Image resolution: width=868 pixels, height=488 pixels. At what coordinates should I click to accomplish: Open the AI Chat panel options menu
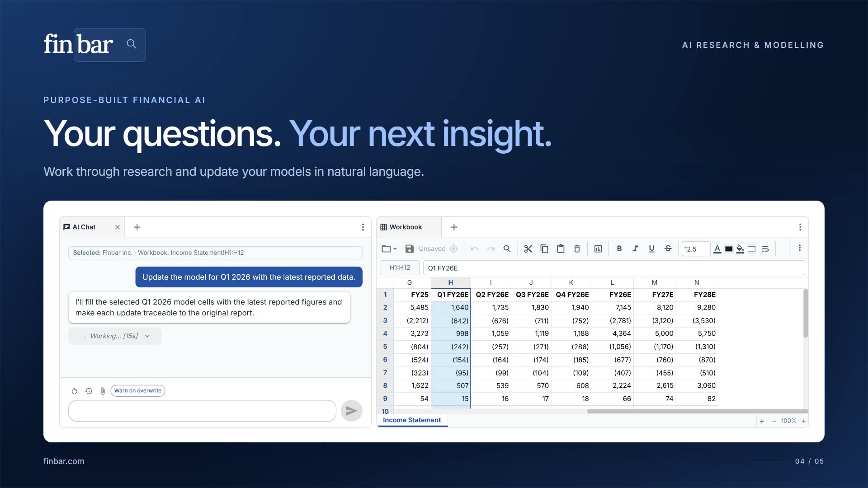(x=363, y=227)
